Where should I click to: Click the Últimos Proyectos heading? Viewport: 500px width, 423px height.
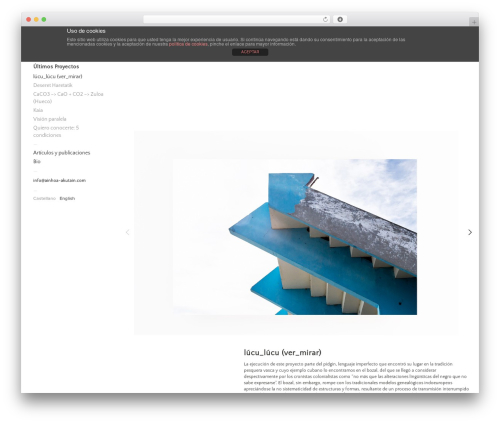coord(56,66)
